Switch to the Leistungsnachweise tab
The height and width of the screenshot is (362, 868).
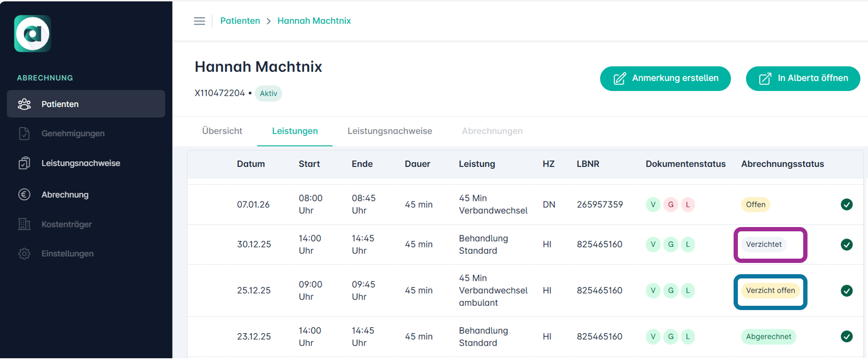click(x=389, y=131)
